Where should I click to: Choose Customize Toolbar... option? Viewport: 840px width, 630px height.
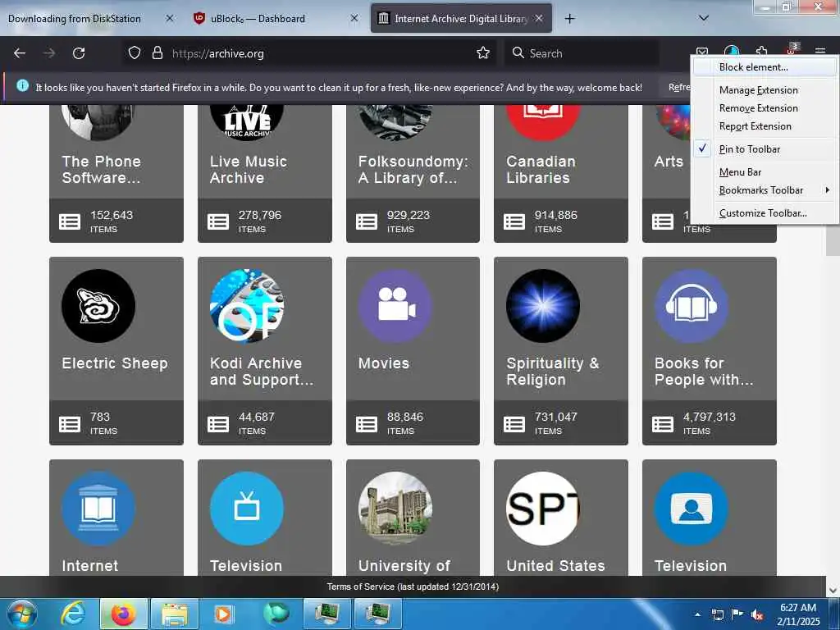pos(765,213)
